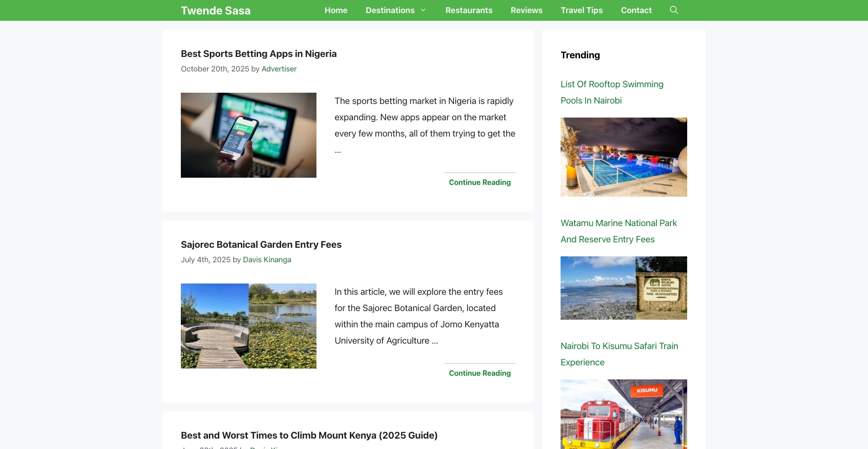Navigate to the Contact page
Image resolution: width=868 pixels, height=449 pixels.
[636, 10]
